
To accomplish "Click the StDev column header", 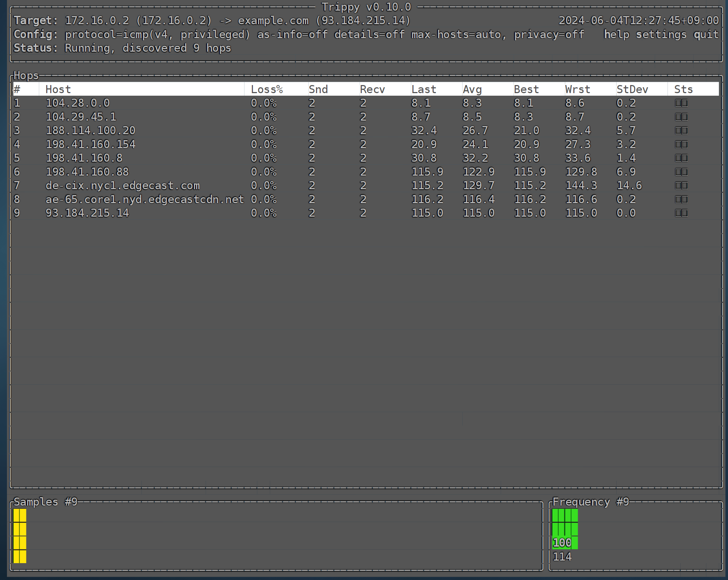I will [632, 89].
